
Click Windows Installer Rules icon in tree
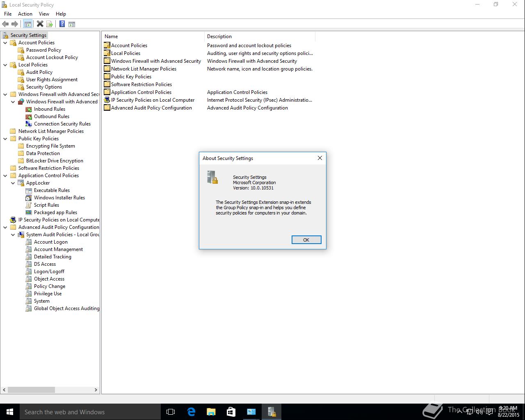pos(29,198)
